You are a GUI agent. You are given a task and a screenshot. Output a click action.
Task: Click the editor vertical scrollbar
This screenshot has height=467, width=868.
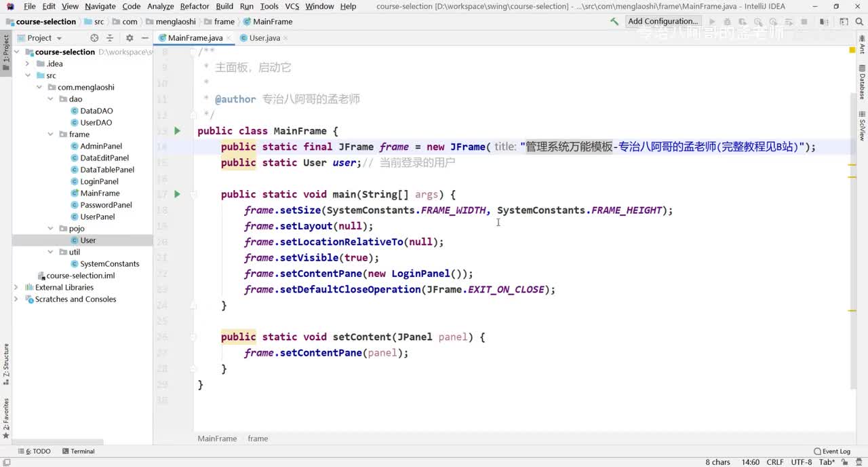(x=852, y=241)
